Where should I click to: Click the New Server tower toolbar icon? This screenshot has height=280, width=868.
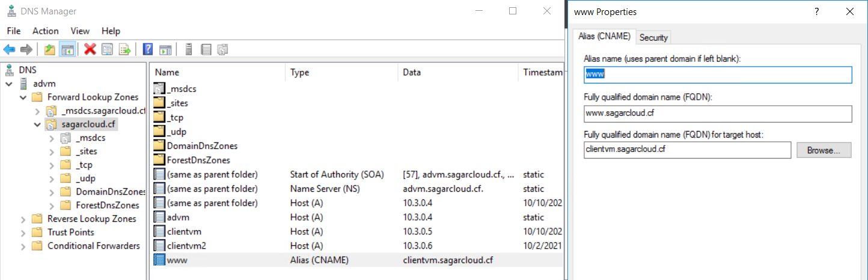pos(189,49)
